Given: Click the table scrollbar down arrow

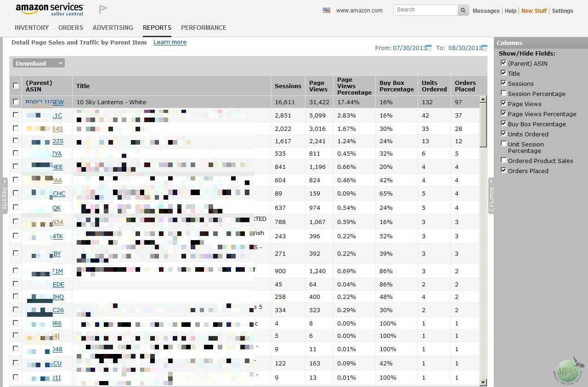Looking at the screenshot, I should (483, 382).
